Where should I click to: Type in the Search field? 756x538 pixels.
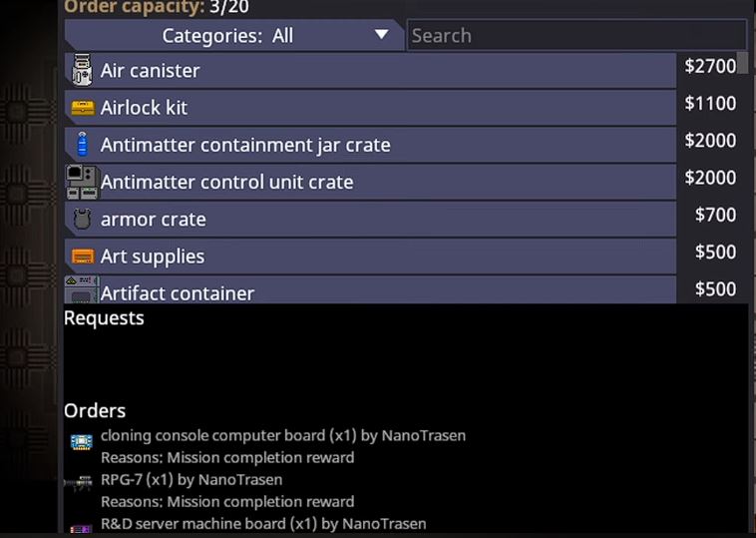click(575, 36)
